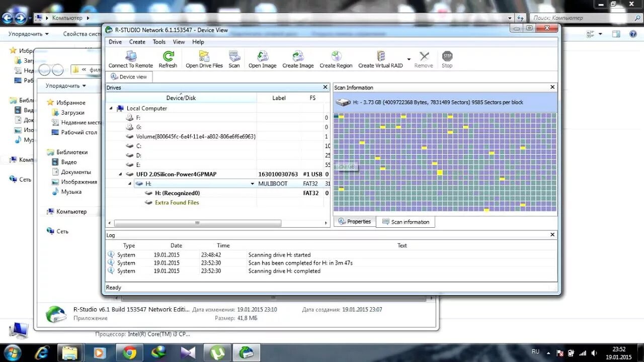The width and height of the screenshot is (644, 362).
Task: Click Create Virtual RAID toolbar icon
Action: (x=380, y=59)
